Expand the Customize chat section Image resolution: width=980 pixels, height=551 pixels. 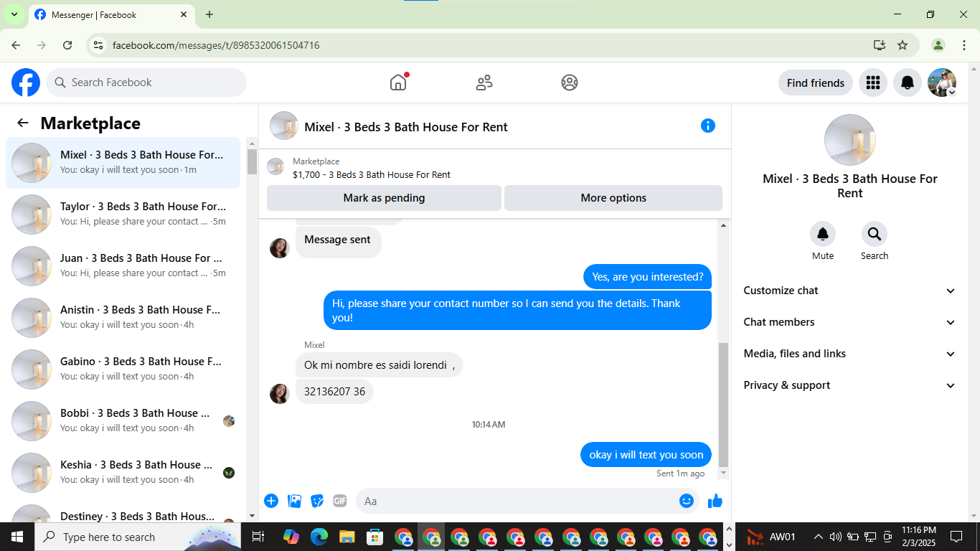pos(850,291)
